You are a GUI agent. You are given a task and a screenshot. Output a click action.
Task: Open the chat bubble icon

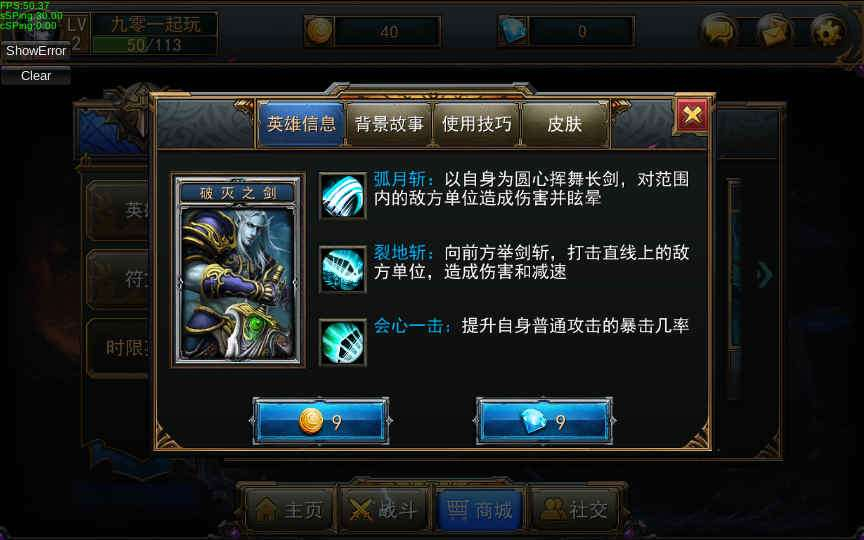[x=719, y=31]
